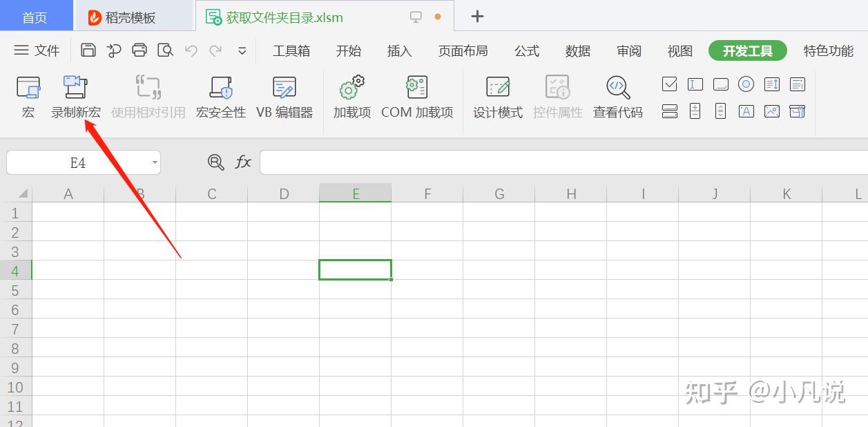Click the active cell E4
The height and width of the screenshot is (427, 868).
(x=356, y=270)
